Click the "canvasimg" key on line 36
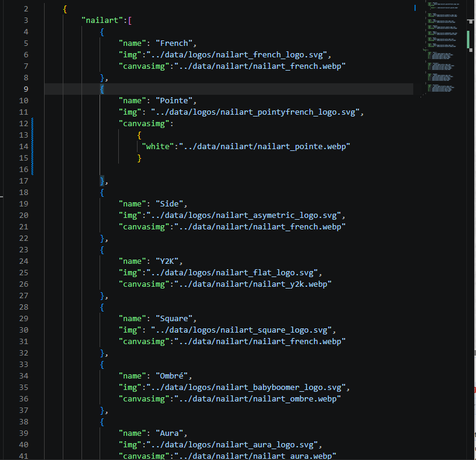The width and height of the screenshot is (476, 460). [x=144, y=399]
